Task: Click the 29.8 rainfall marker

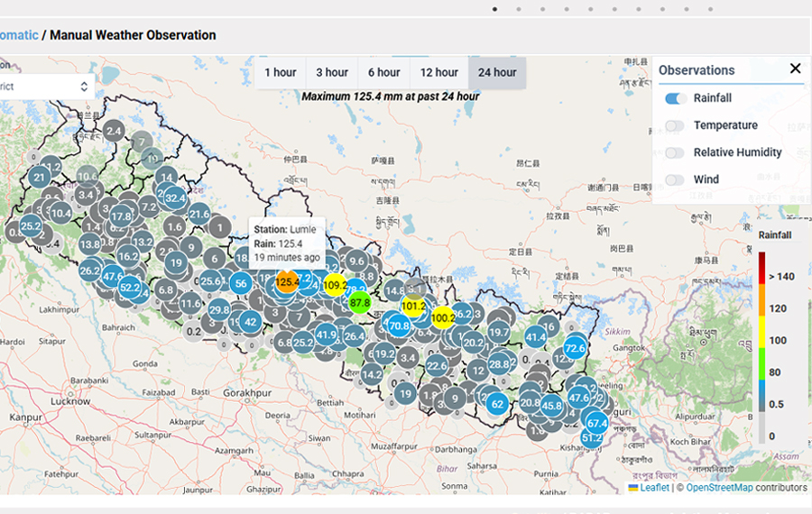Action: (219, 309)
